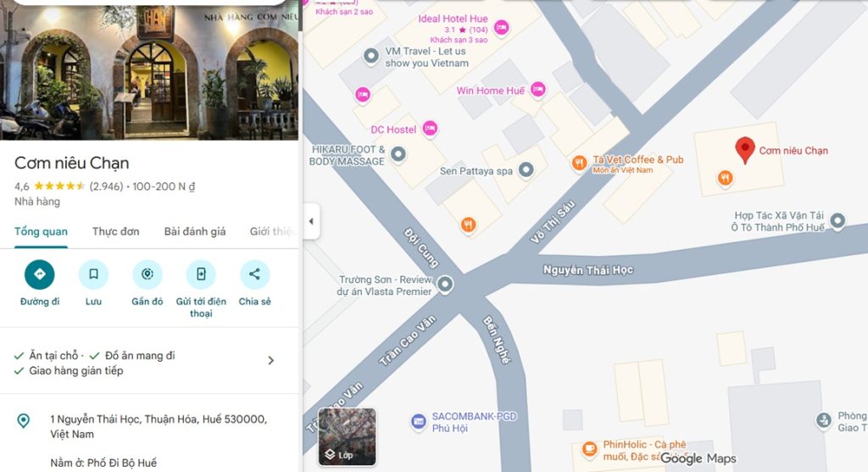Viewport: 868px width, 472px height.
Task: Open the Bài đánh giá reviews tab
Action: (195, 231)
